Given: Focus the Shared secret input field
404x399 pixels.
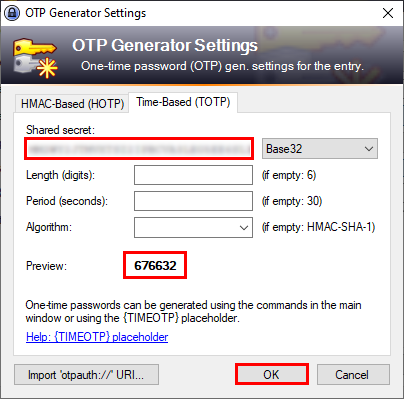Looking at the screenshot, I should 139,149.
